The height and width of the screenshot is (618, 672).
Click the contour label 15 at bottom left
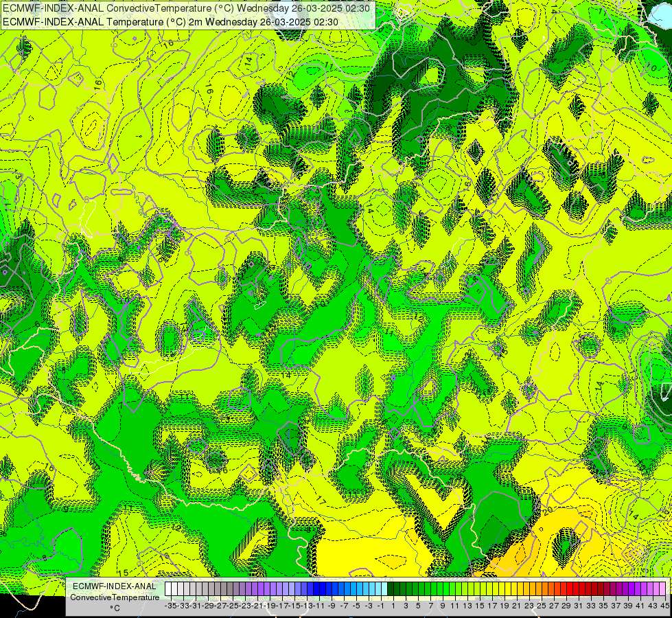(123, 573)
